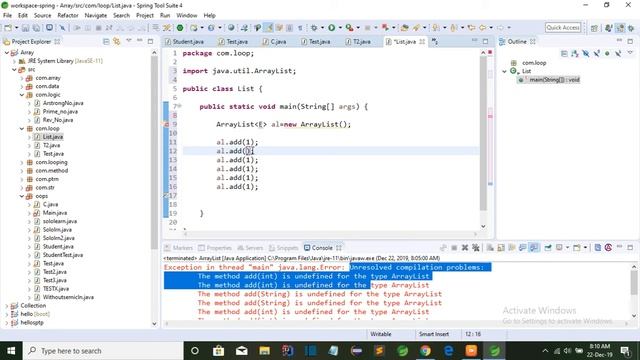Click the error marker on line 9
Screen dimensions: 640x360
(x=167, y=124)
